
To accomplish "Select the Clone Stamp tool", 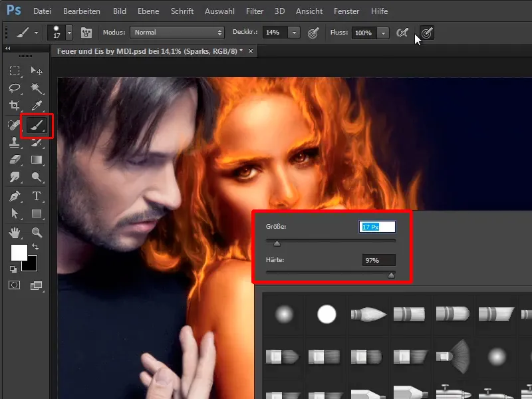I will (14, 142).
